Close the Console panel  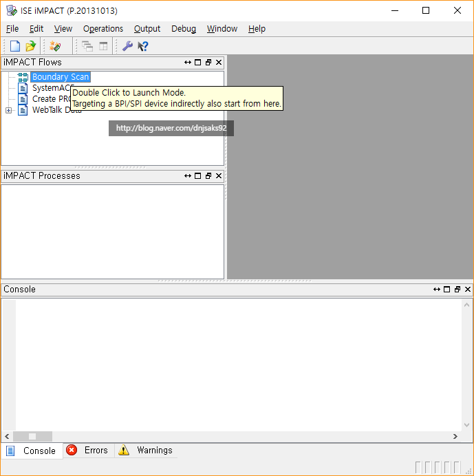coord(468,290)
